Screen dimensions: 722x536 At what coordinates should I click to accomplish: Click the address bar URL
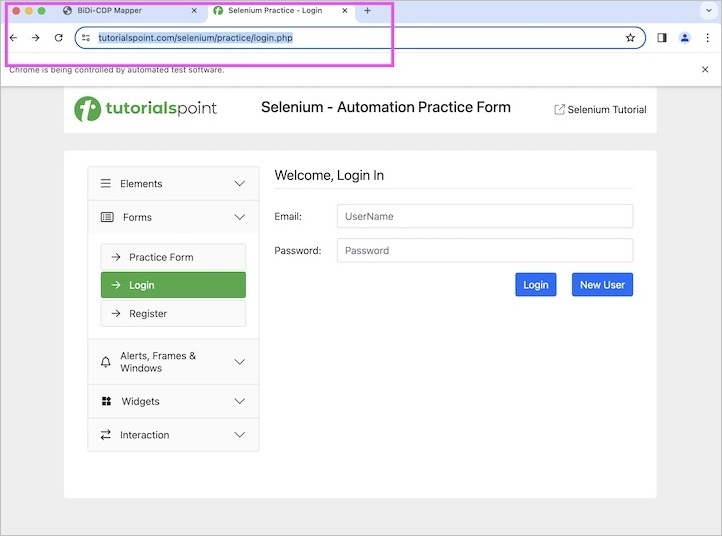click(195, 38)
